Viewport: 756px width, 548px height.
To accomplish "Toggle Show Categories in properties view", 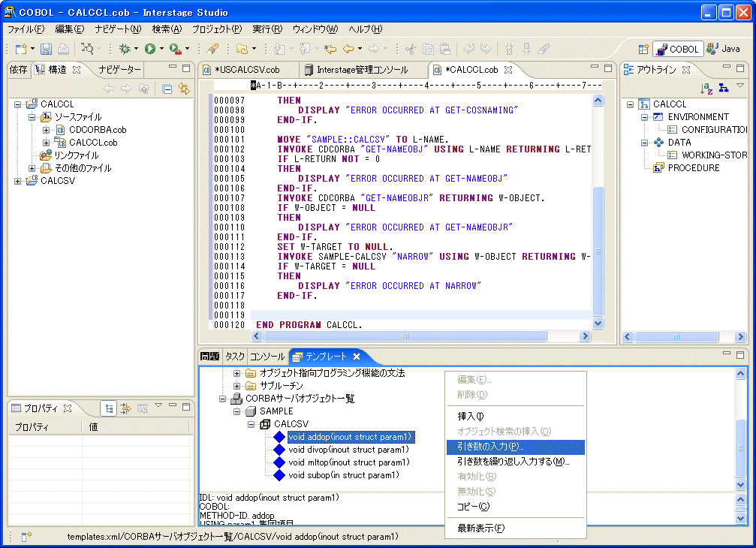I will coord(109,408).
